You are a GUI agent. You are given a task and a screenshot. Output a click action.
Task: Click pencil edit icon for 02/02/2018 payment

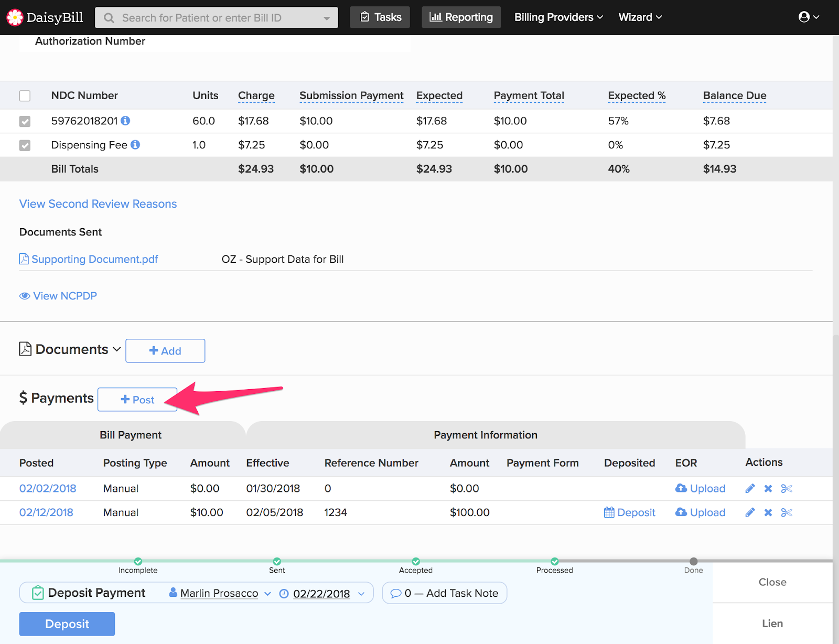click(x=750, y=489)
